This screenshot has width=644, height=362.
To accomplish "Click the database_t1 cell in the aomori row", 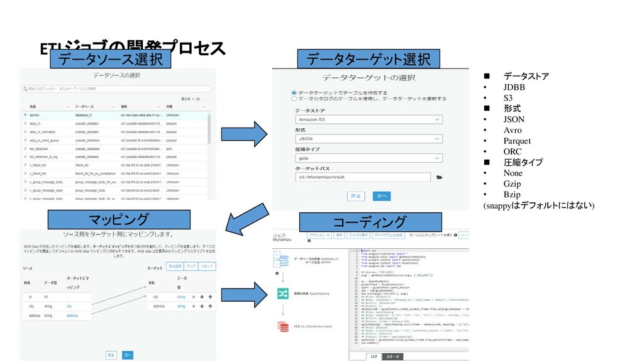I will 84,115.
